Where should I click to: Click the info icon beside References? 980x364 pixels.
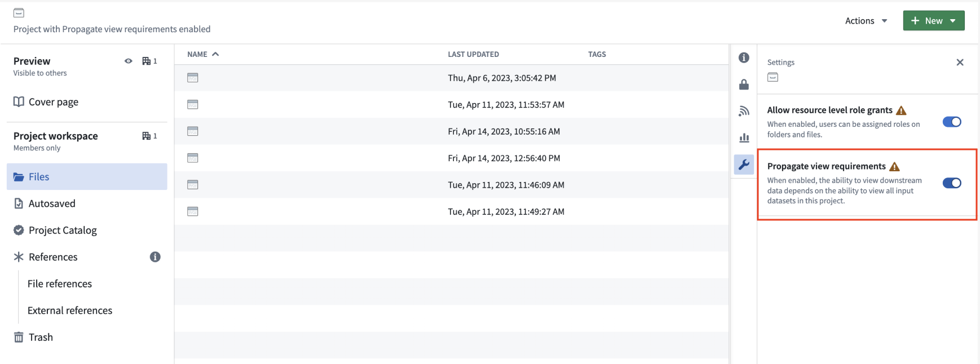coord(155,257)
